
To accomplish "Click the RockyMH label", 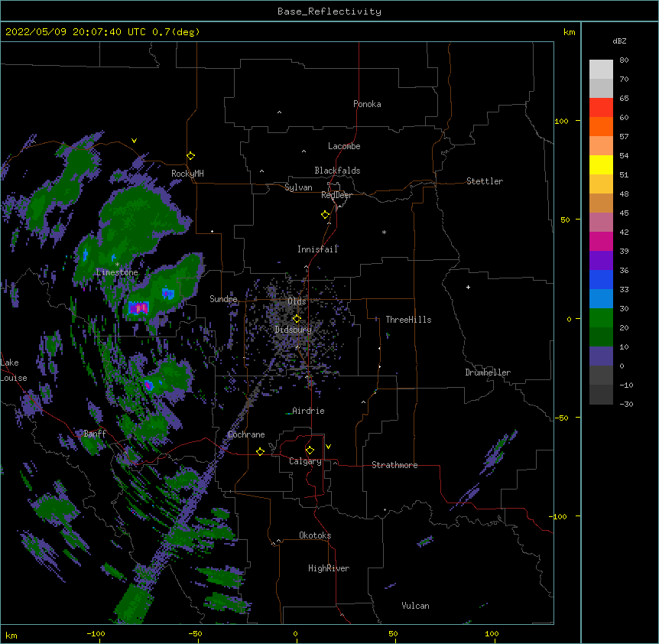I will click(187, 174).
